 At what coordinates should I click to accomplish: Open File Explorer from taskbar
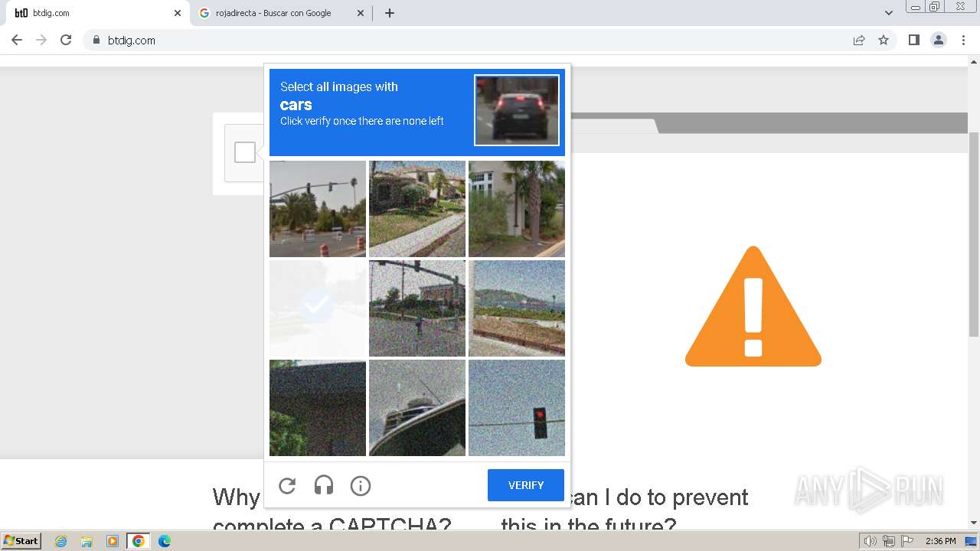pyautogui.click(x=87, y=541)
